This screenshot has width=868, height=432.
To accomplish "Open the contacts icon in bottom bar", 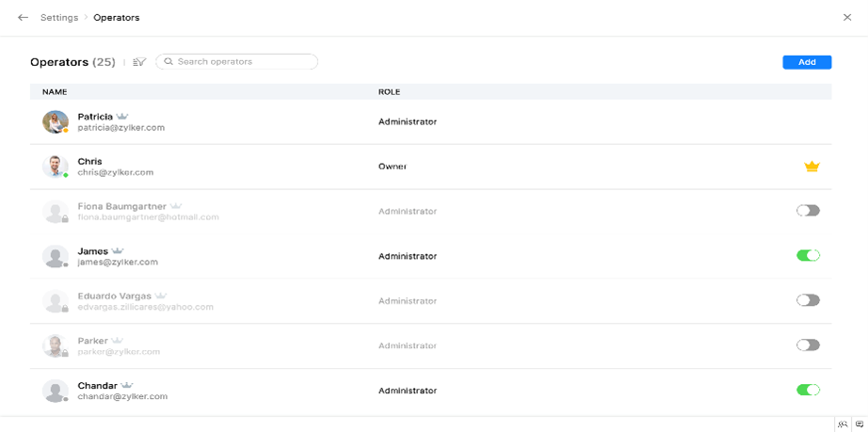I will [843, 424].
